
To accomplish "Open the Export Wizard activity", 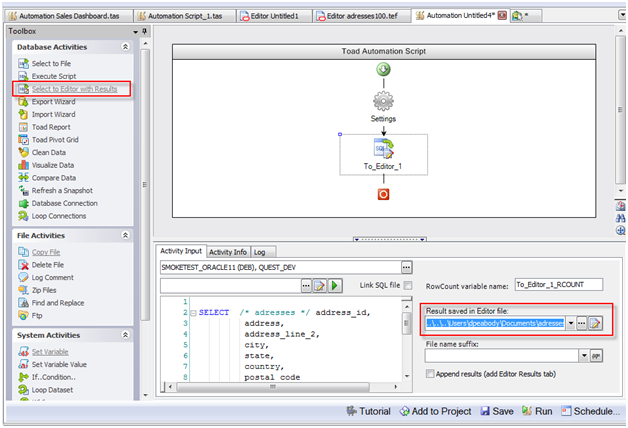I will click(x=46, y=102).
